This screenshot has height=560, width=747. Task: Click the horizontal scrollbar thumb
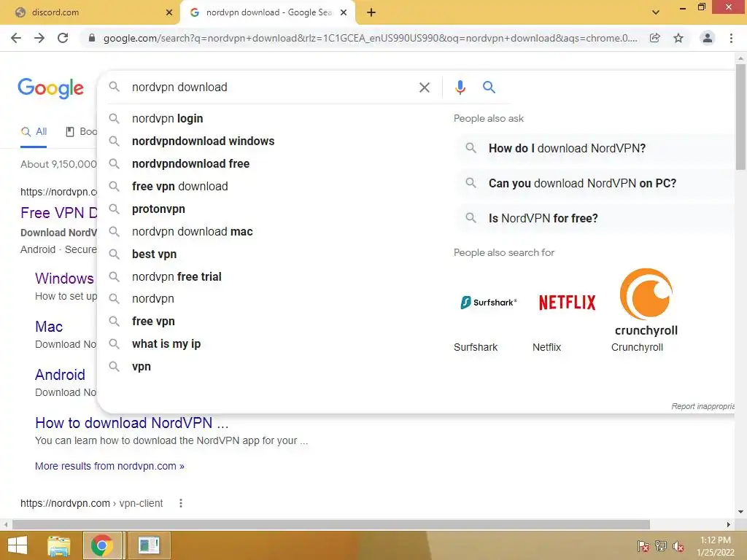click(x=331, y=525)
